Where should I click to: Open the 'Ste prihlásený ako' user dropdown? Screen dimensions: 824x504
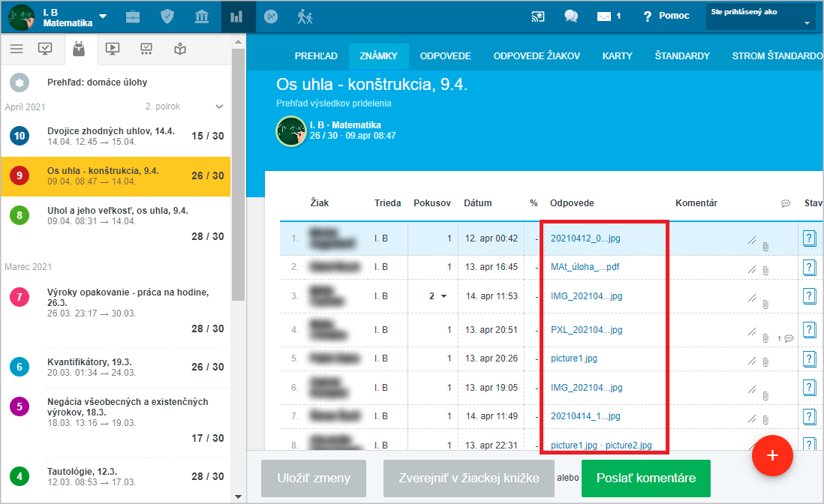point(760,16)
